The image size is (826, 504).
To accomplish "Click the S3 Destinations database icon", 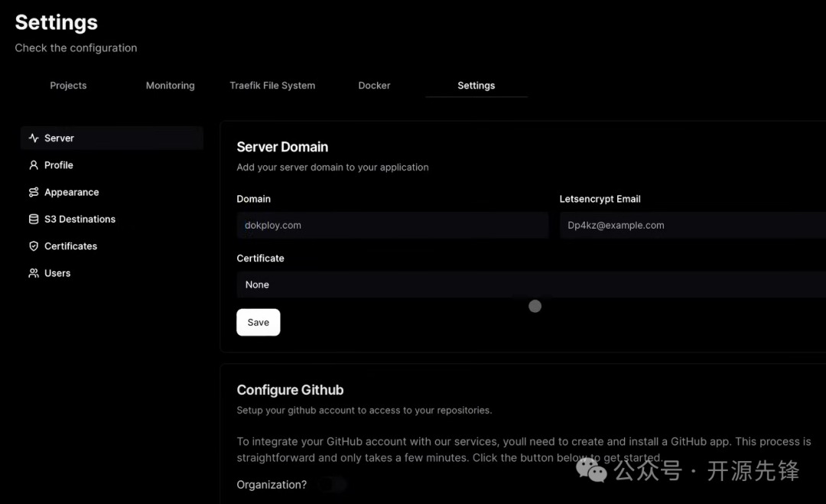I will [34, 219].
